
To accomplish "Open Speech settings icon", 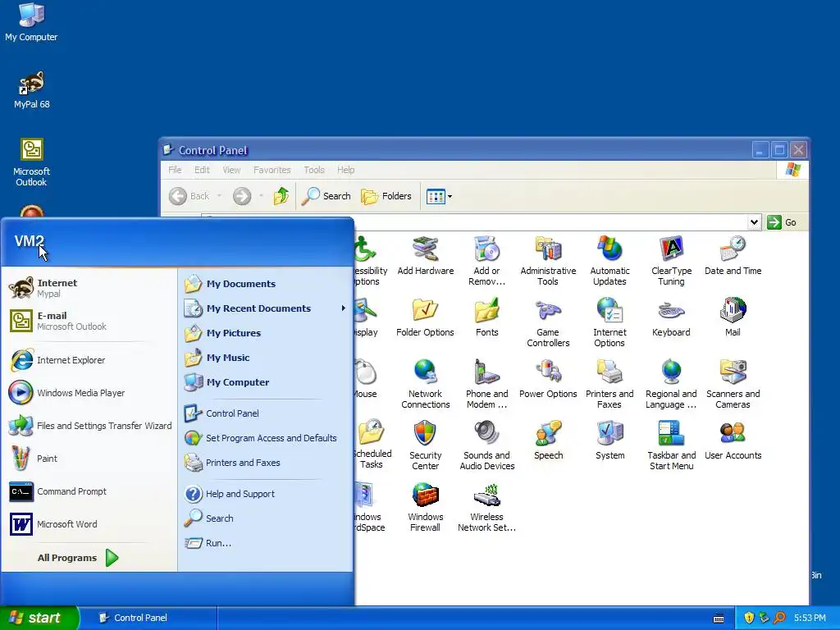I will (548, 441).
